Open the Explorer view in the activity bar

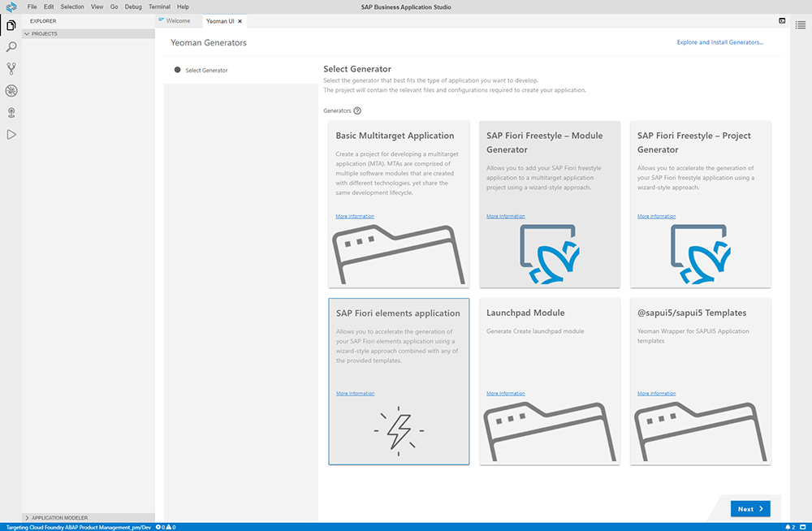[x=11, y=25]
